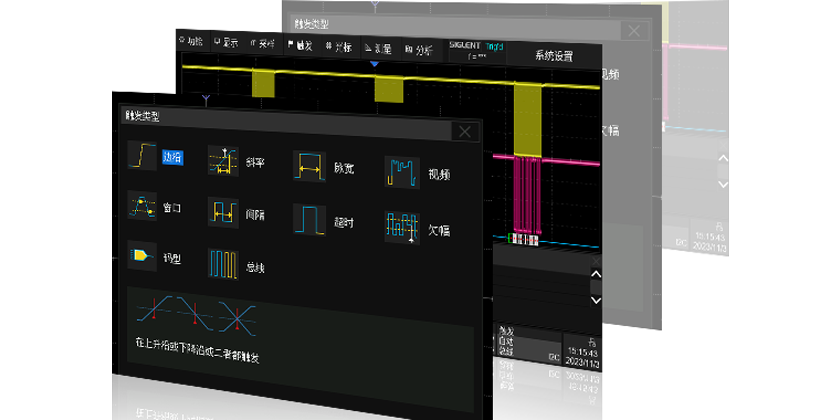Choose the Window (窗口) trigger icon
Screen dimensions: 840x420
click(142, 207)
